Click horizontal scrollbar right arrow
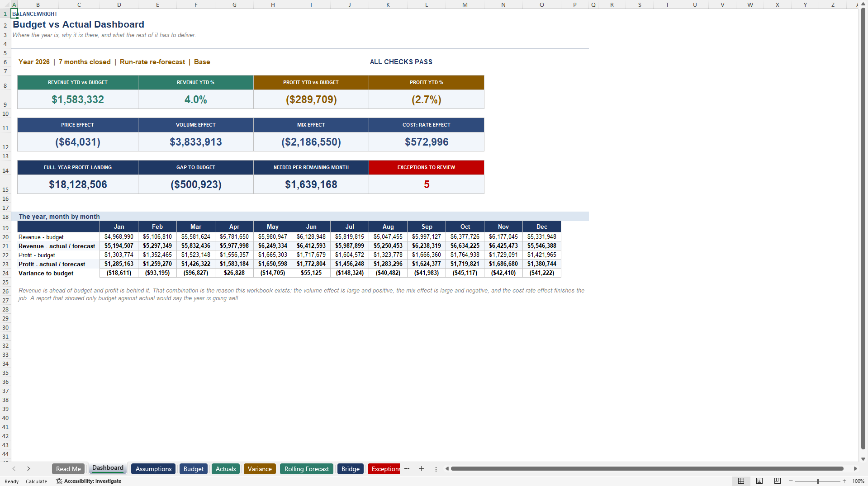This screenshot has width=868, height=486. (x=855, y=469)
